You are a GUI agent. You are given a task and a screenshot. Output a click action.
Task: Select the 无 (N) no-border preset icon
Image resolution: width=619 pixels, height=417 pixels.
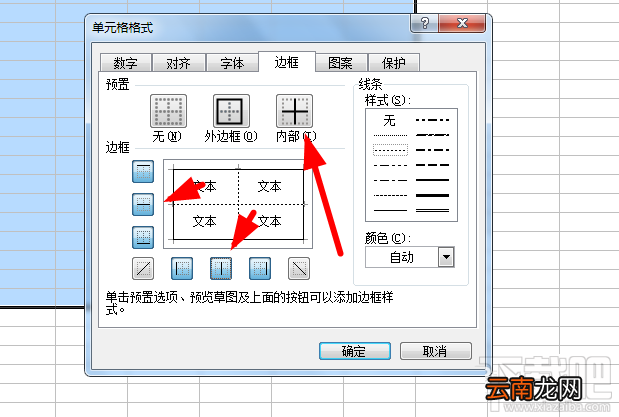click(x=169, y=111)
